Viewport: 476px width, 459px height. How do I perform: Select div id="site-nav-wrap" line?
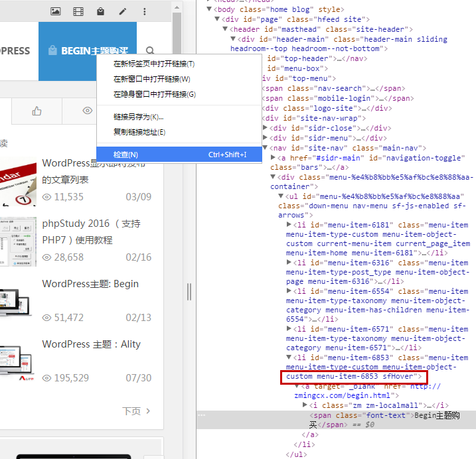tap(314, 118)
